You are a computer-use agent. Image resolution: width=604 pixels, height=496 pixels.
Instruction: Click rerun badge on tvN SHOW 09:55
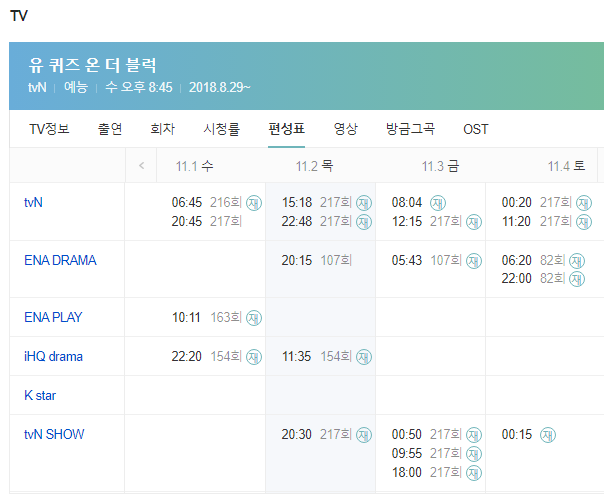474,454
